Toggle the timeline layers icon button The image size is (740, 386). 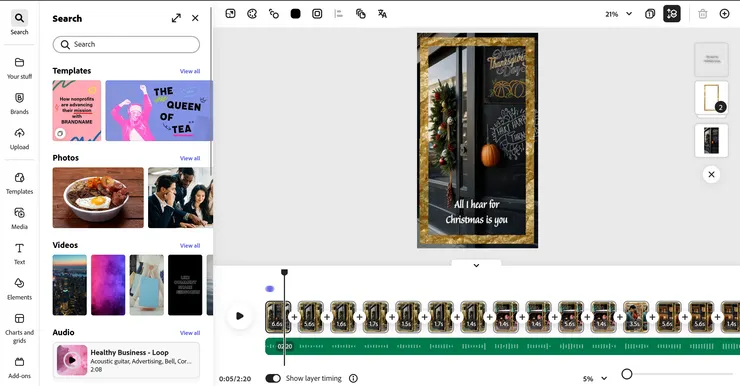click(672, 14)
